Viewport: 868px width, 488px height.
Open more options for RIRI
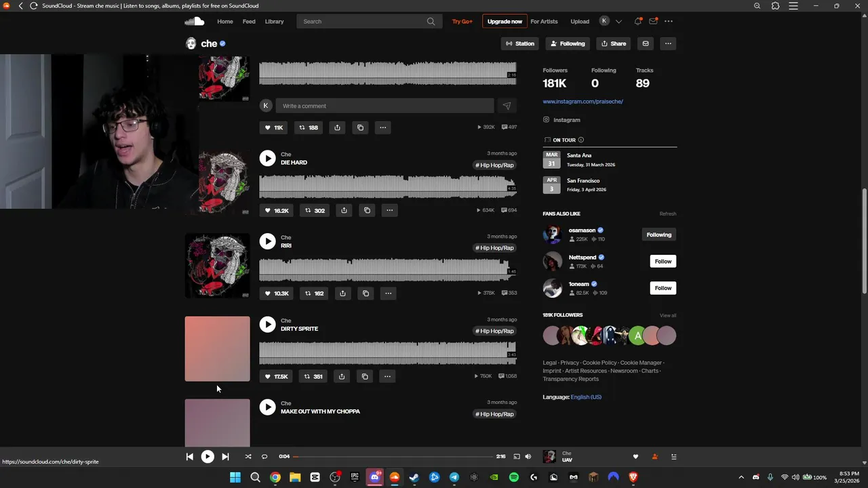pyautogui.click(x=388, y=293)
